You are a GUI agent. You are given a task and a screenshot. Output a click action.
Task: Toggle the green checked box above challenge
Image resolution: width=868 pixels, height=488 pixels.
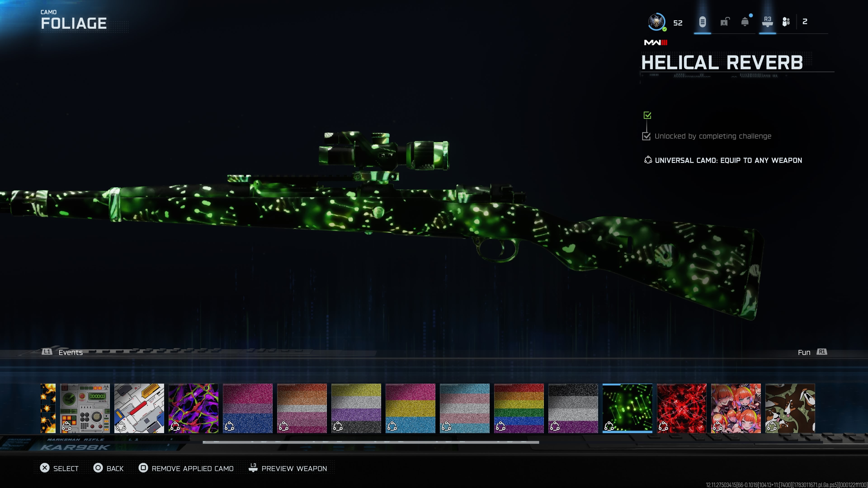coord(647,115)
